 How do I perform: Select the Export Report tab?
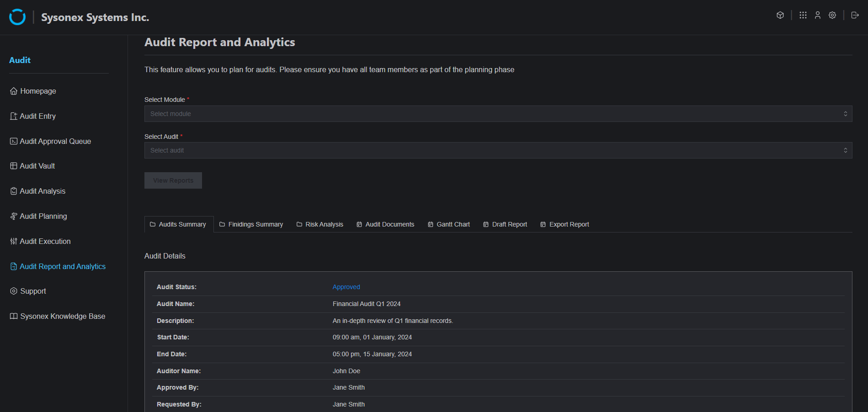click(564, 224)
